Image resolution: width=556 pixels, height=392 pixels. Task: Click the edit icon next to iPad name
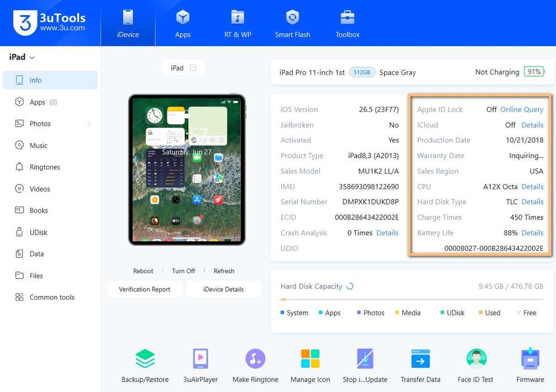193,68
